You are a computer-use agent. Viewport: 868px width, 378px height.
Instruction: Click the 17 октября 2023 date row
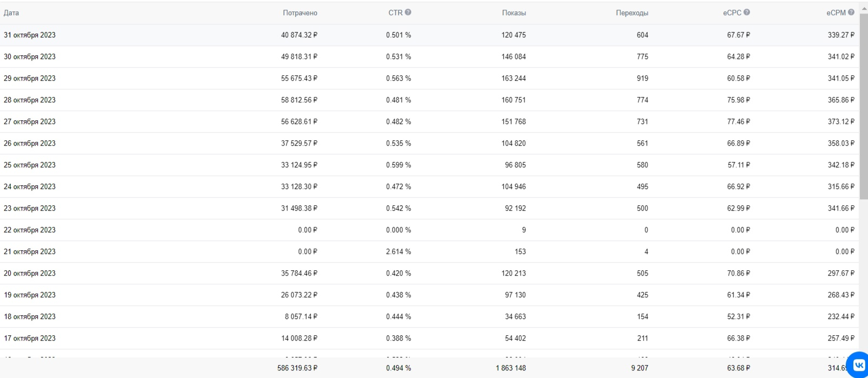[430, 338]
